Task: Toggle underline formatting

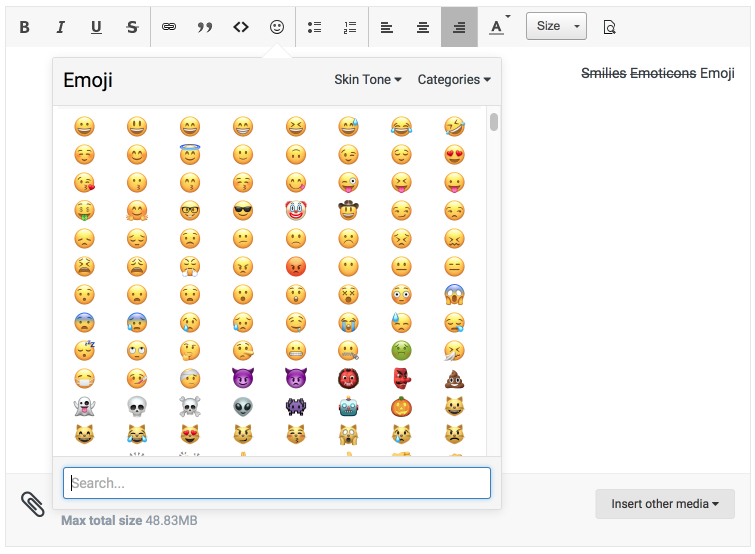Action: tap(96, 27)
